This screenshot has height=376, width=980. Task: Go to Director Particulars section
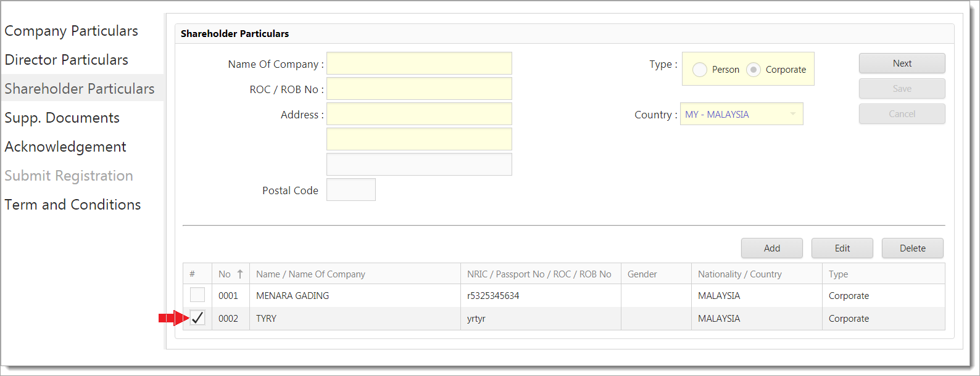[x=66, y=60]
